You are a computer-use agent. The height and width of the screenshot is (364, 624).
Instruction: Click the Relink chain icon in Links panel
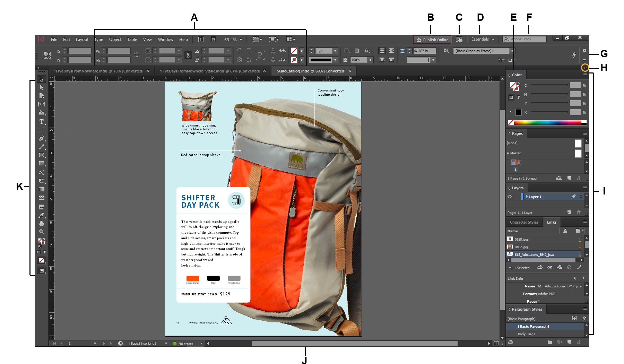[549, 267]
